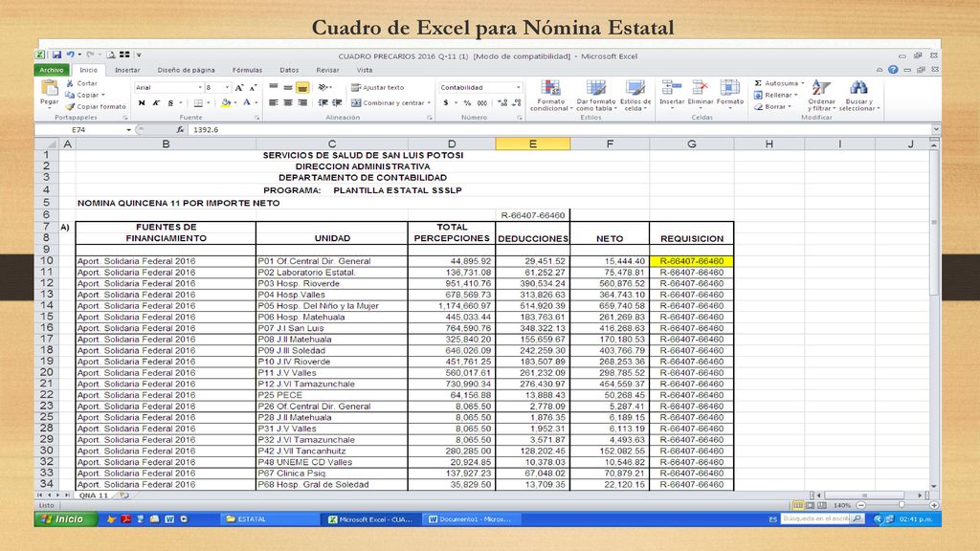Open the Arial font name dropdown
The image size is (980, 551).
[x=199, y=88]
